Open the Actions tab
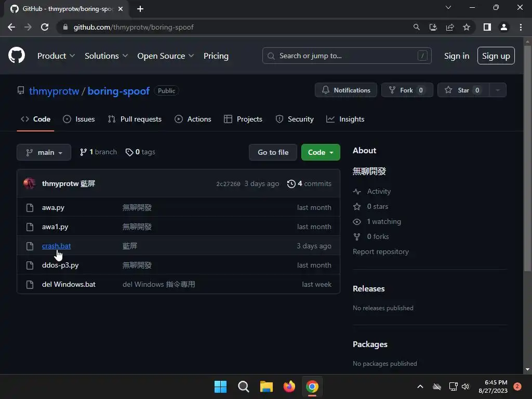 (193, 119)
